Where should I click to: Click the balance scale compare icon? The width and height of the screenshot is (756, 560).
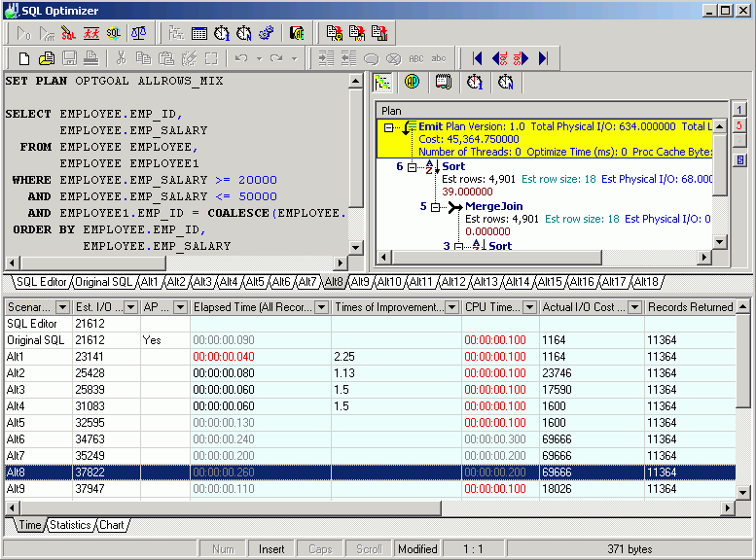(x=137, y=33)
